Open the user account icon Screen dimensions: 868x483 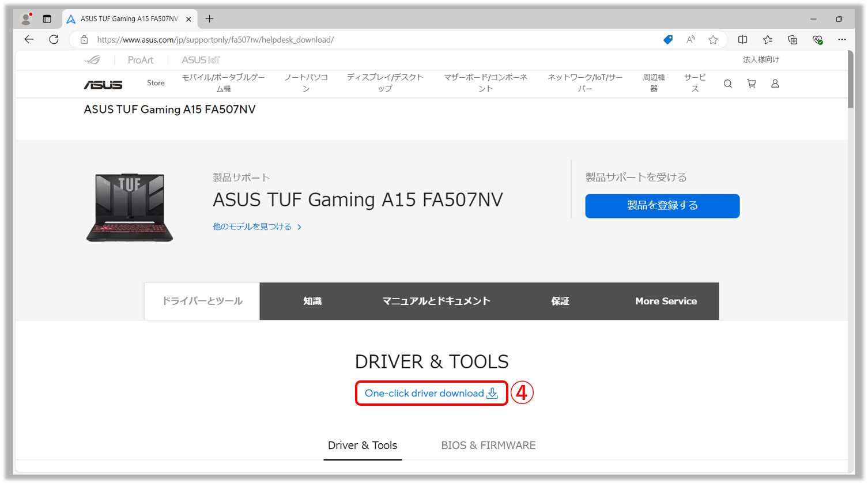[x=775, y=84]
